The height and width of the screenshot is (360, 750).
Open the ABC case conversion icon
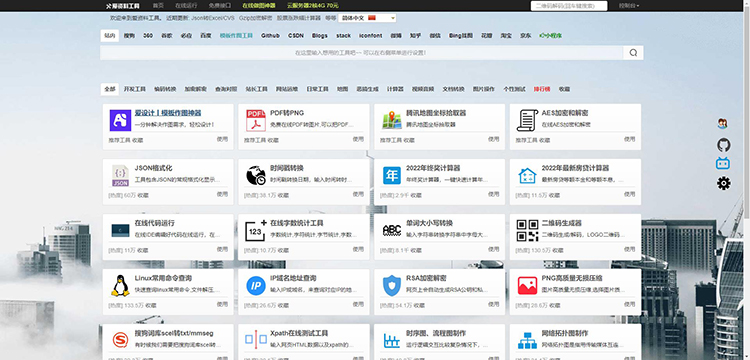[392, 230]
